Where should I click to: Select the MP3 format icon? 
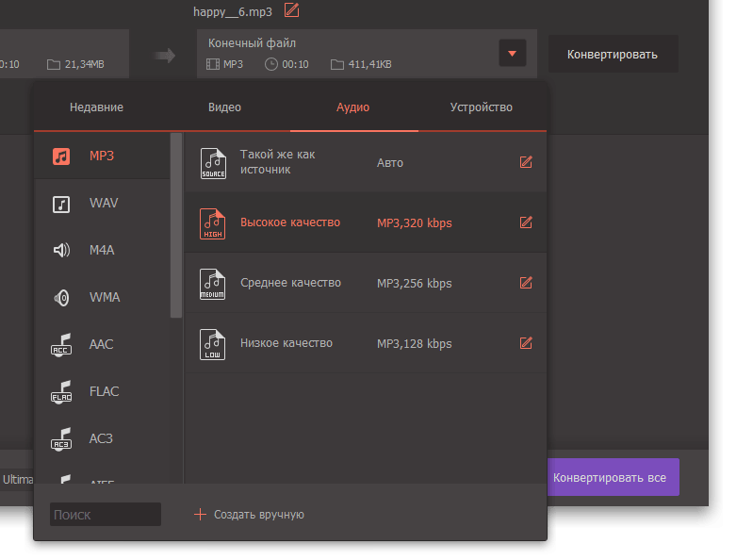61,156
